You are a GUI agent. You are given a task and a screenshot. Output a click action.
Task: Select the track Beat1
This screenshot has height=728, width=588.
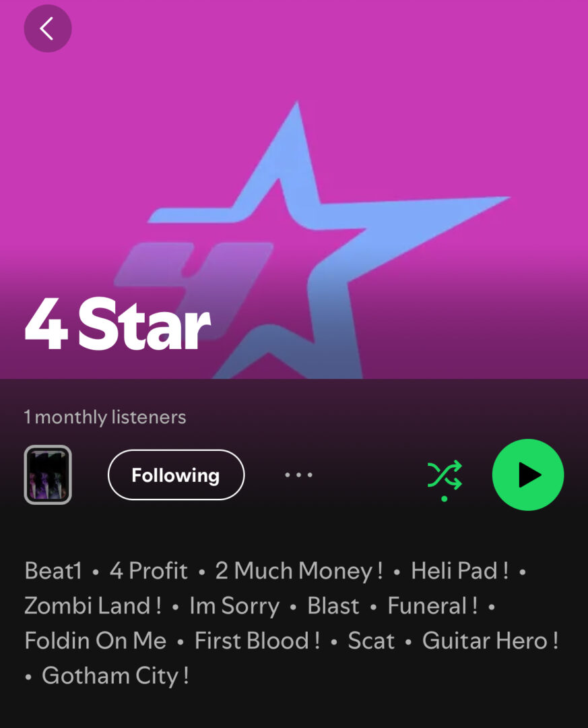(53, 571)
